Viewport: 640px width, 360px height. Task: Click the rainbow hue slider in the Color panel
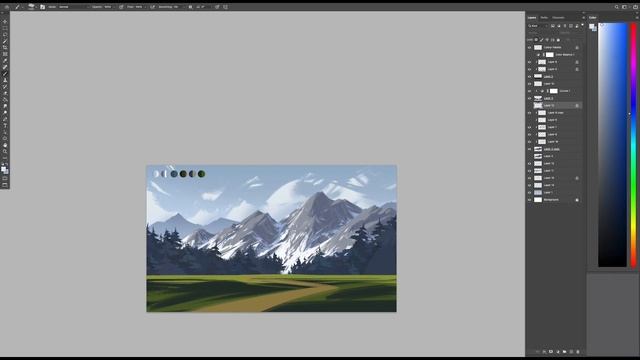coord(633,145)
